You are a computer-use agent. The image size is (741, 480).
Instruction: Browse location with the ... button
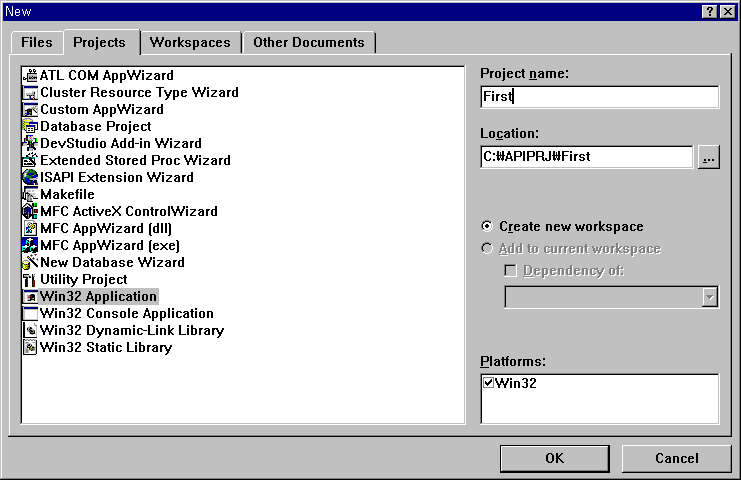pyautogui.click(x=708, y=157)
